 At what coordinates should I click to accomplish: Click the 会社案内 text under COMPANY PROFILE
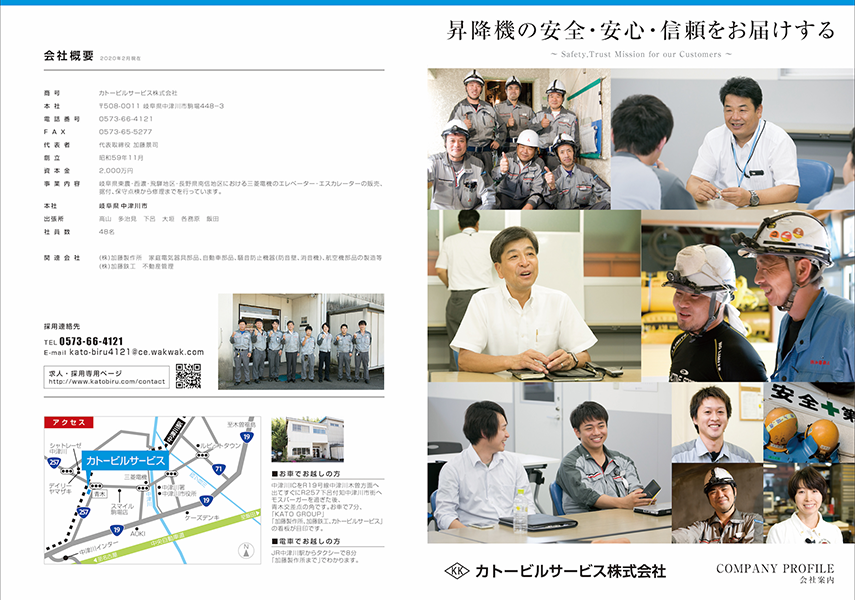[x=817, y=580]
